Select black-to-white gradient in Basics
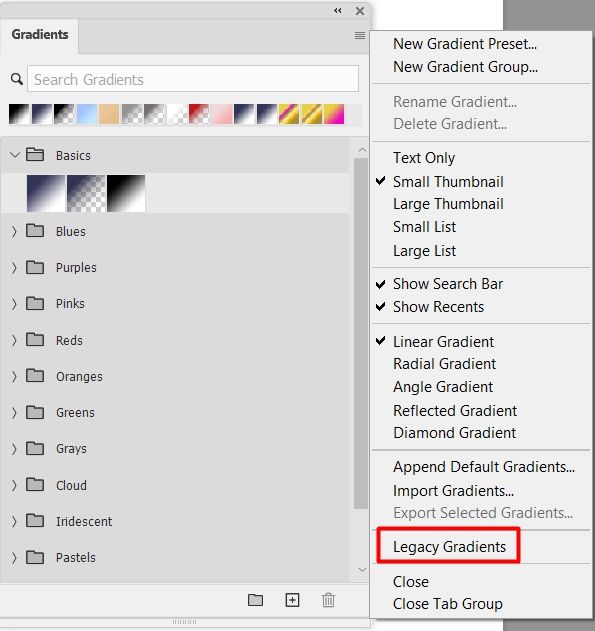Screen dimensions: 595x631 pyautogui.click(x=126, y=193)
